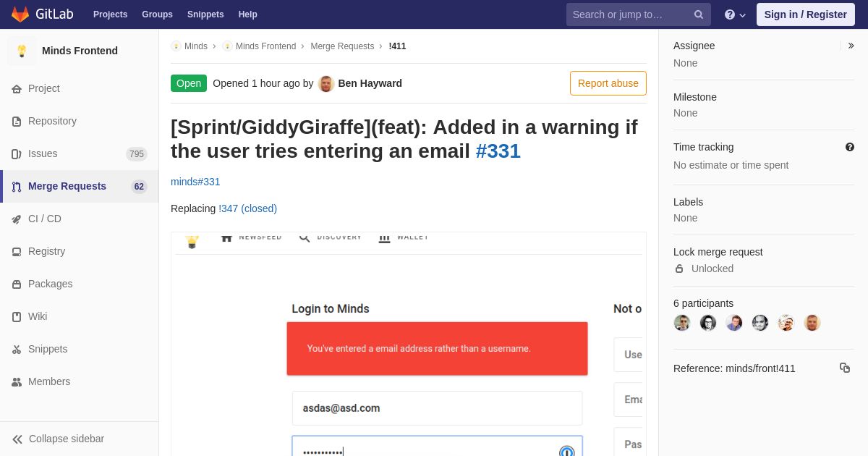Copy the reference minds/front!411

click(845, 368)
